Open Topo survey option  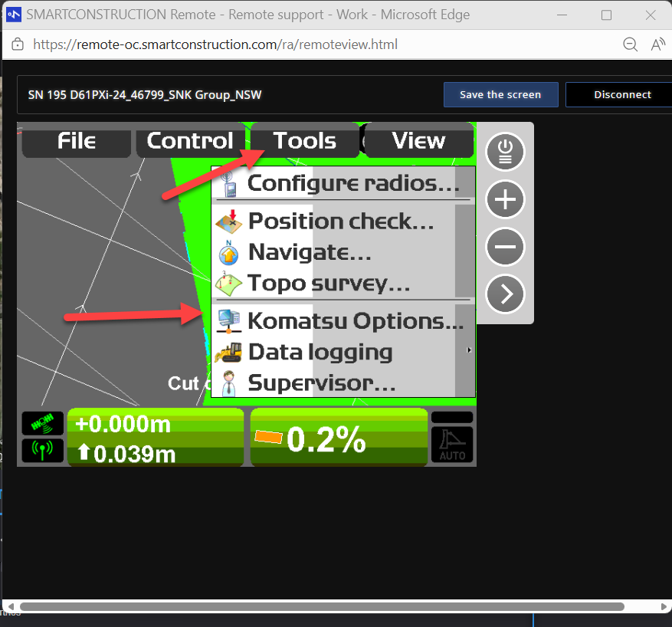tap(343, 283)
